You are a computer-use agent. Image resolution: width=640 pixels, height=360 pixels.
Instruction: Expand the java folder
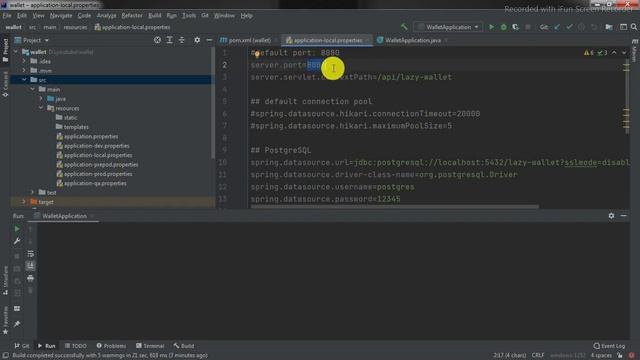coord(41,99)
